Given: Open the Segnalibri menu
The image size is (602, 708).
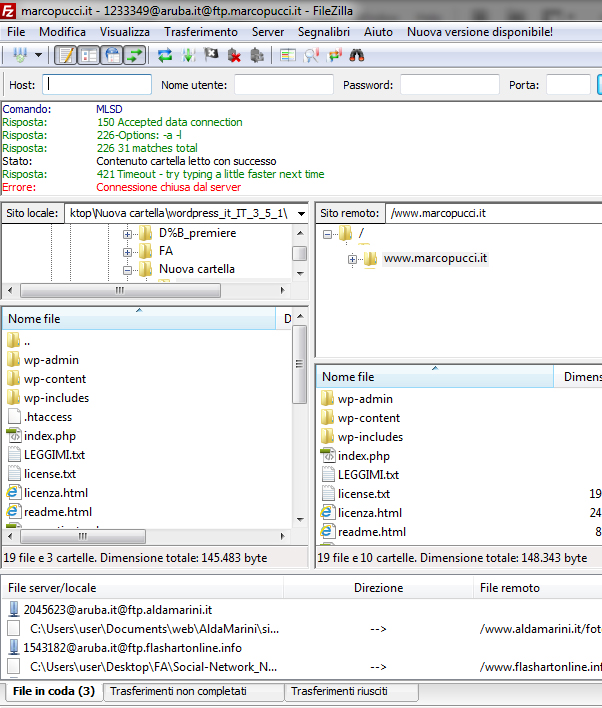Looking at the screenshot, I should (x=324, y=32).
